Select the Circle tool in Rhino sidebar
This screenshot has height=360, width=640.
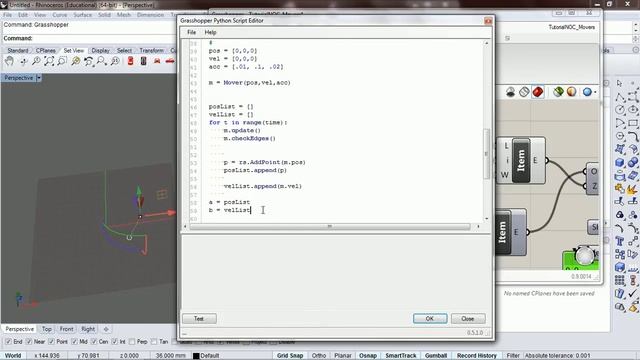click(x=620, y=110)
